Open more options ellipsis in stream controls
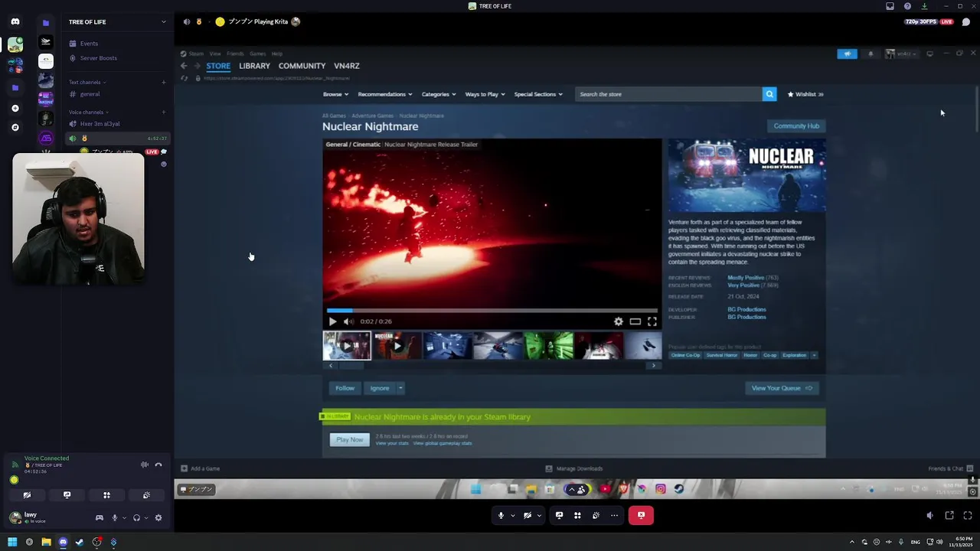 tap(614, 515)
